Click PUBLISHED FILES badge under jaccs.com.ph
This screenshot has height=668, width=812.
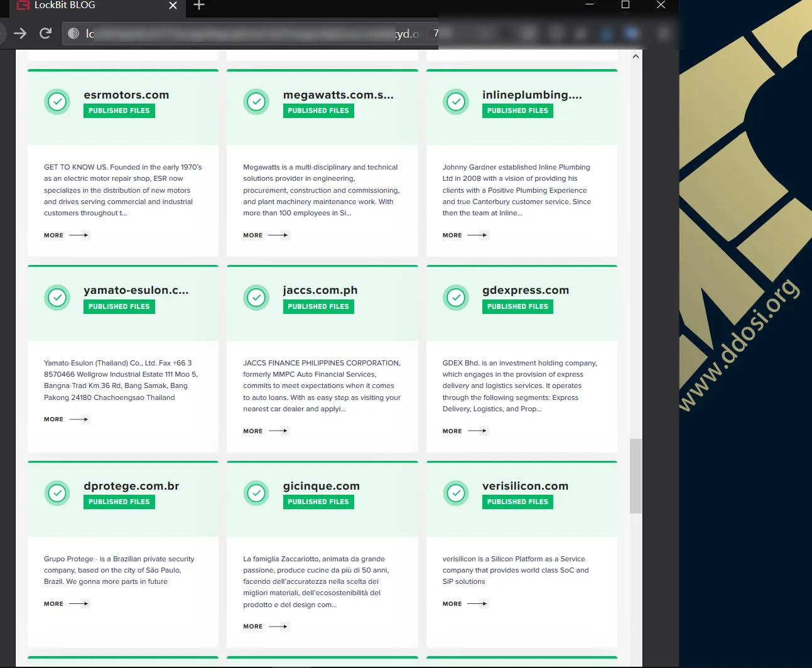click(318, 306)
